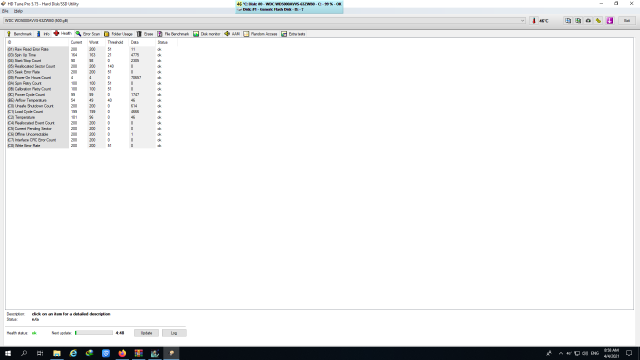Select the Raw Read Error Rate row

[92, 49]
